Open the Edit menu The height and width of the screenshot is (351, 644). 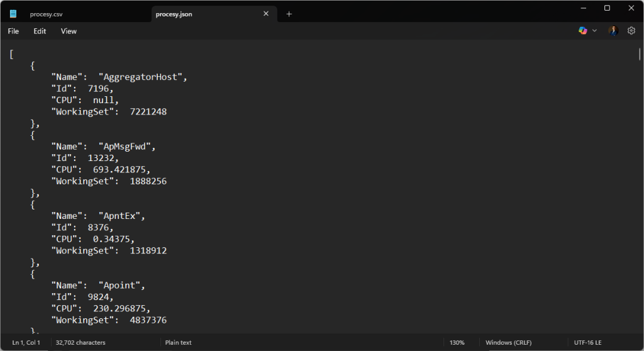coord(40,31)
